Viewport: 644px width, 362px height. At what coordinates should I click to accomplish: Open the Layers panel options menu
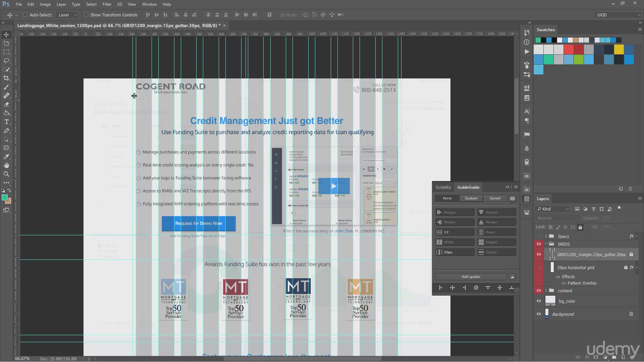tap(639, 198)
